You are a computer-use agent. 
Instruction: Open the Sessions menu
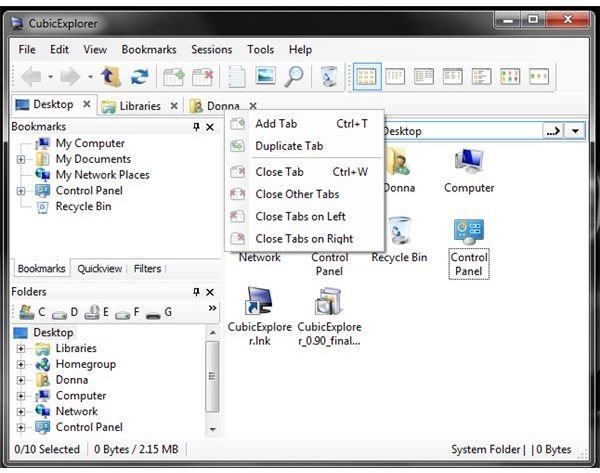pyautogui.click(x=212, y=50)
